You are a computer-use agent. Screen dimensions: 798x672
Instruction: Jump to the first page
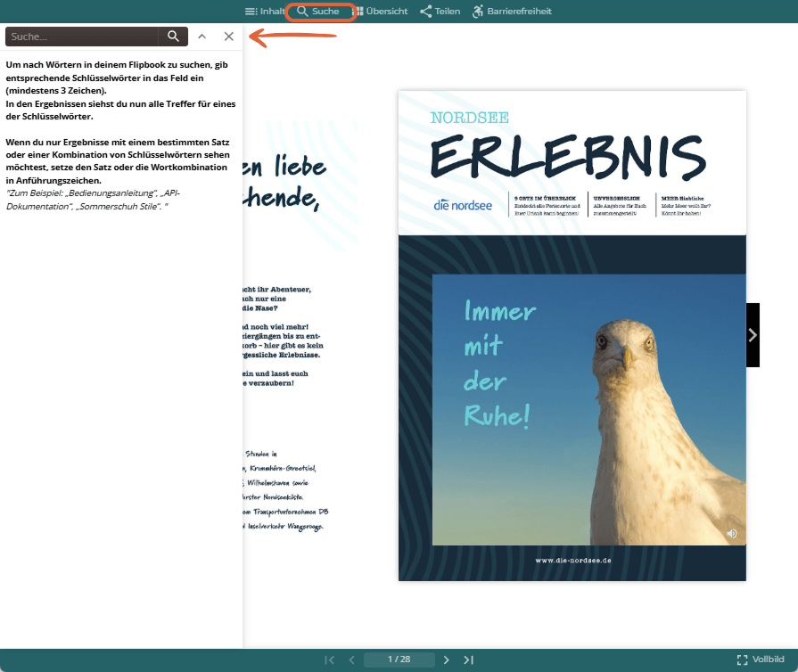click(329, 660)
